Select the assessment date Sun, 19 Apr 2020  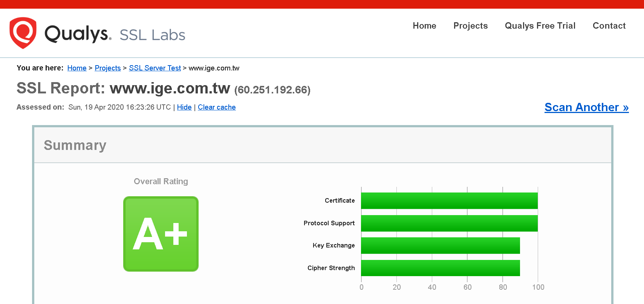tap(96, 107)
